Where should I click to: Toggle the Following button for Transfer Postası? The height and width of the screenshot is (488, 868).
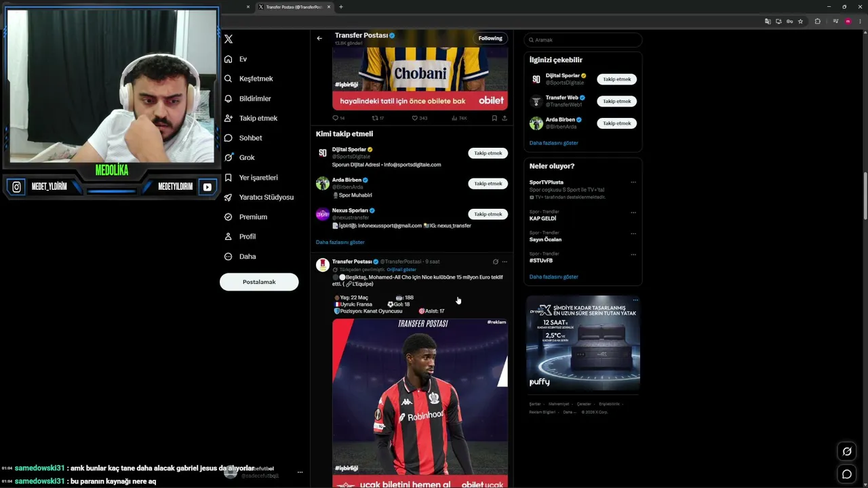point(490,38)
